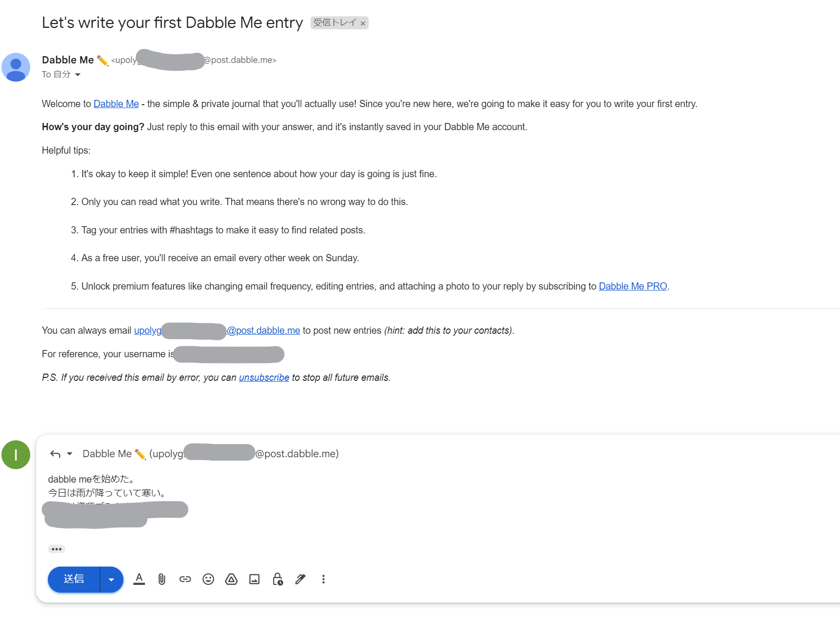Attach a file using the paperclip icon
The width and height of the screenshot is (840, 643).
[x=162, y=579]
